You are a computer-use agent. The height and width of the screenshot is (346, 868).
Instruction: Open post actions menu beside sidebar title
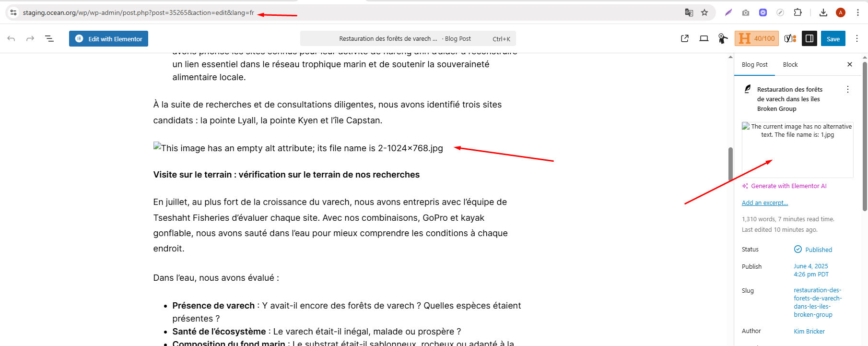(848, 89)
